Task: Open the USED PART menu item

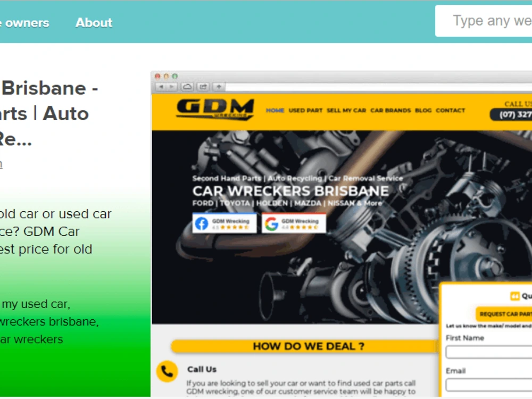Action: pyautogui.click(x=305, y=110)
